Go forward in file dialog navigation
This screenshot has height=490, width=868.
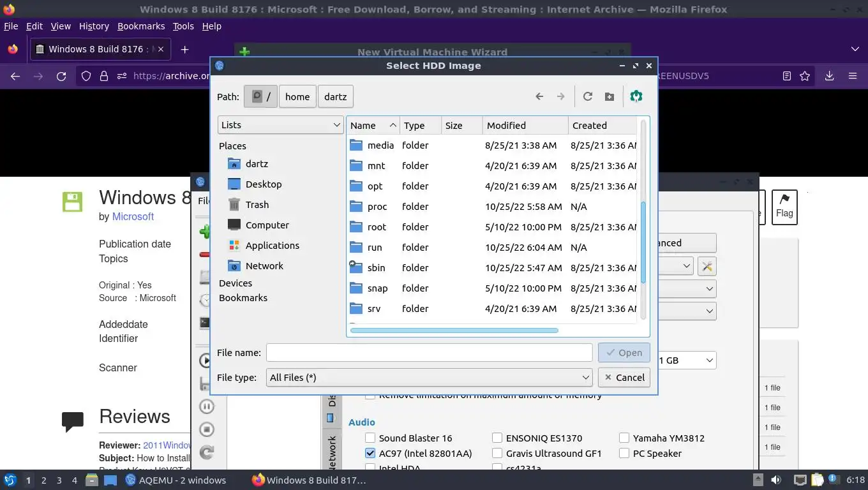tap(560, 96)
